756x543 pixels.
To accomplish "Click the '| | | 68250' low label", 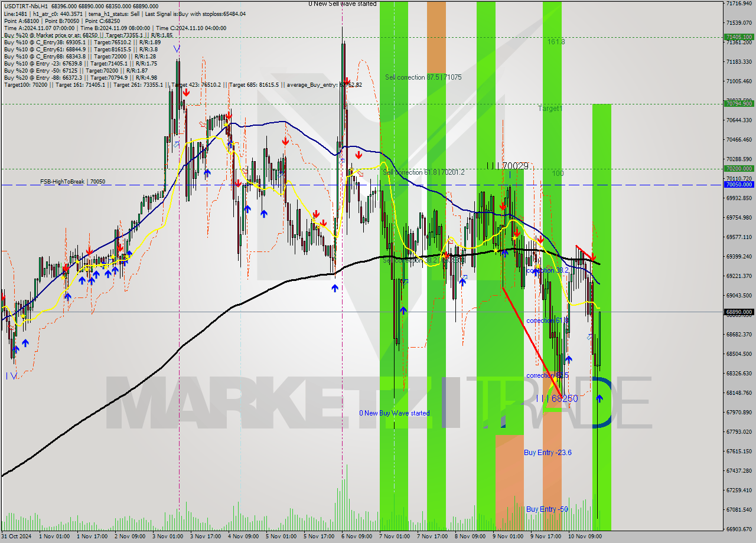I will point(558,399).
